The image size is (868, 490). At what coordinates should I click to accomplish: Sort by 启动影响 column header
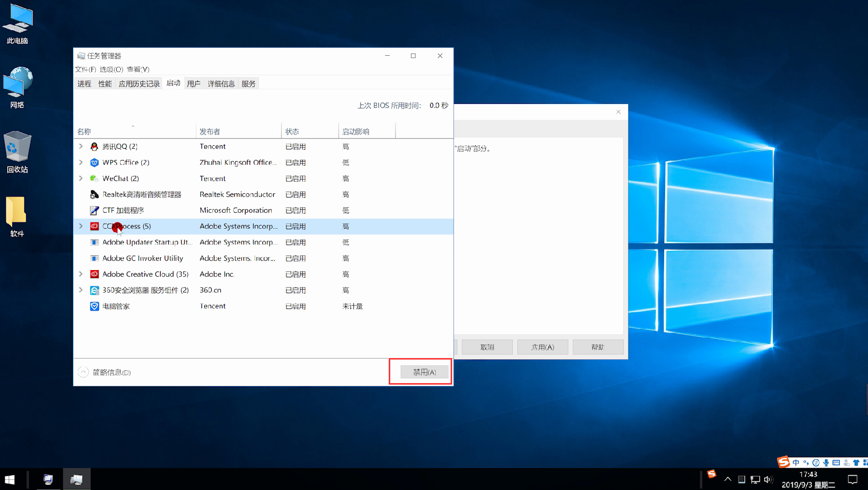[367, 131]
